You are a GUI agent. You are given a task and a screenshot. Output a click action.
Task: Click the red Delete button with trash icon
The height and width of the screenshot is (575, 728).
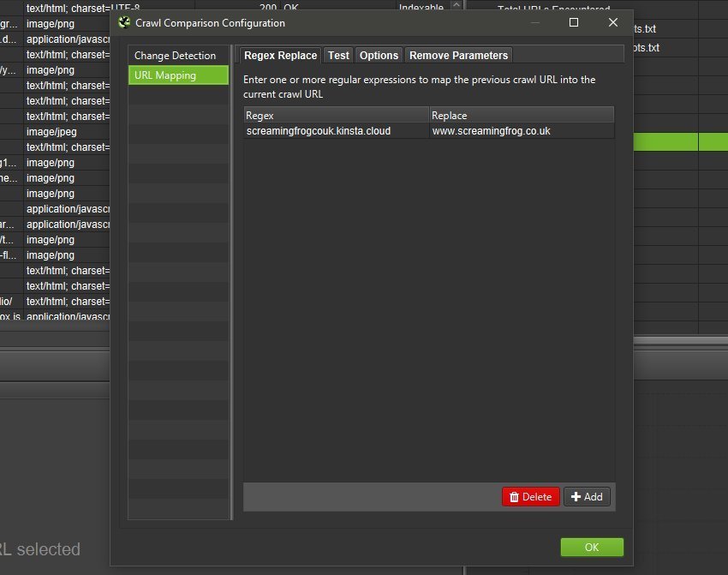531,497
